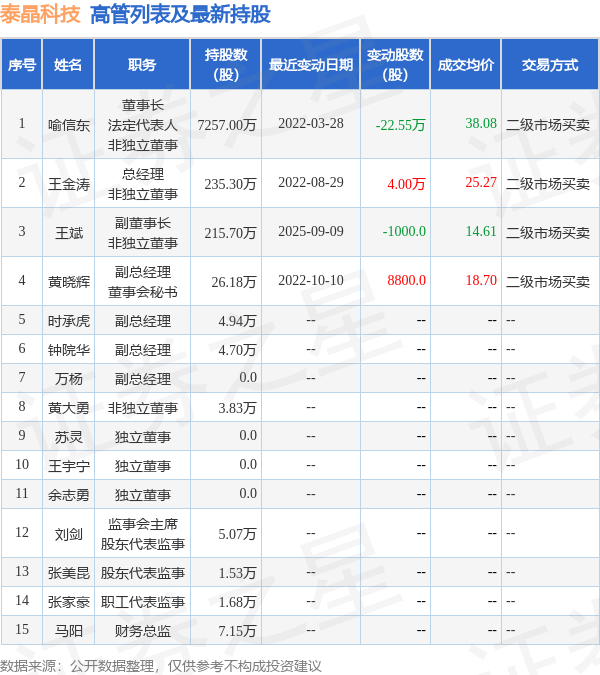Click the average price 14.61
600x675 pixels.
click(x=481, y=232)
